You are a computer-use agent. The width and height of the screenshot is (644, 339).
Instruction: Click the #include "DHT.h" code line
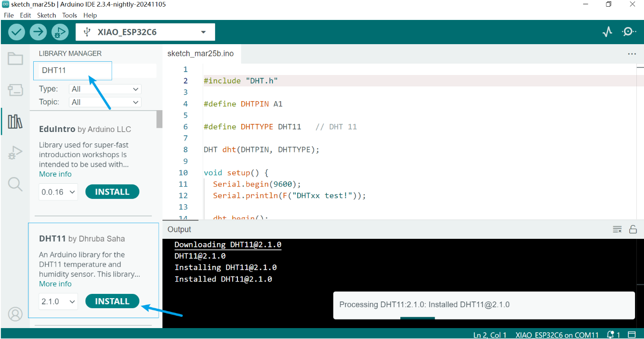pyautogui.click(x=240, y=81)
